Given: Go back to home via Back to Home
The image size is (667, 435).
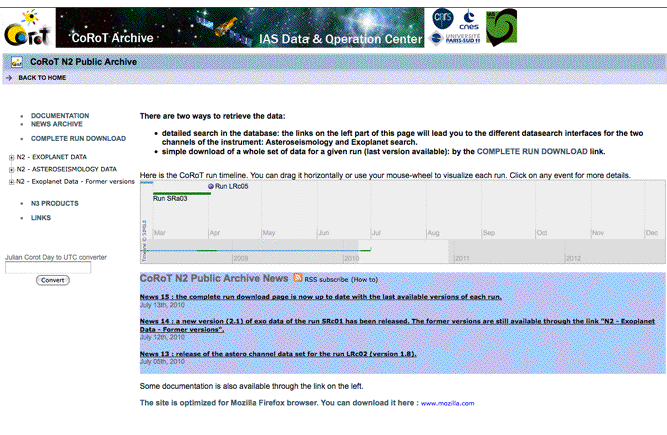Looking at the screenshot, I should pos(42,77).
